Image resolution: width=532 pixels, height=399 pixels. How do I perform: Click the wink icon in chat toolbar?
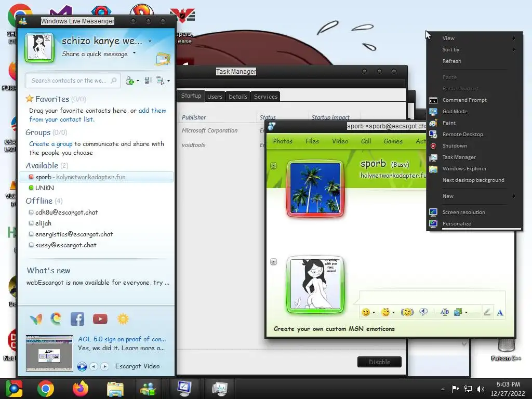click(385, 312)
